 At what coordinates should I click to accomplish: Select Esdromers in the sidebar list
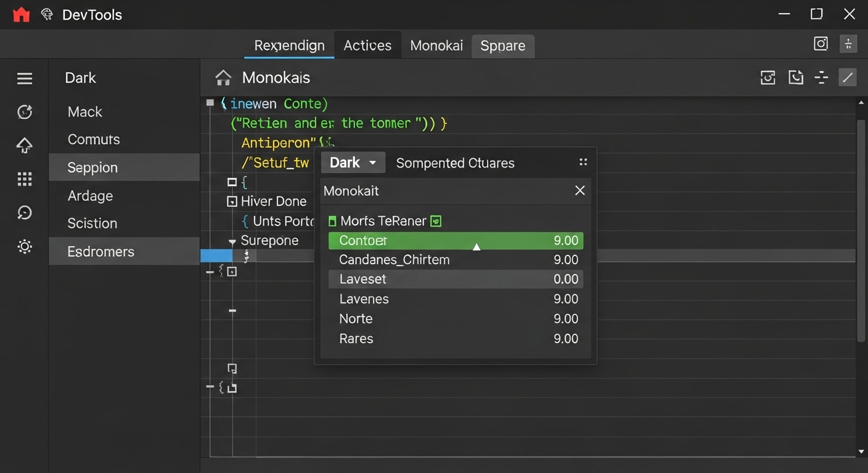point(125,251)
